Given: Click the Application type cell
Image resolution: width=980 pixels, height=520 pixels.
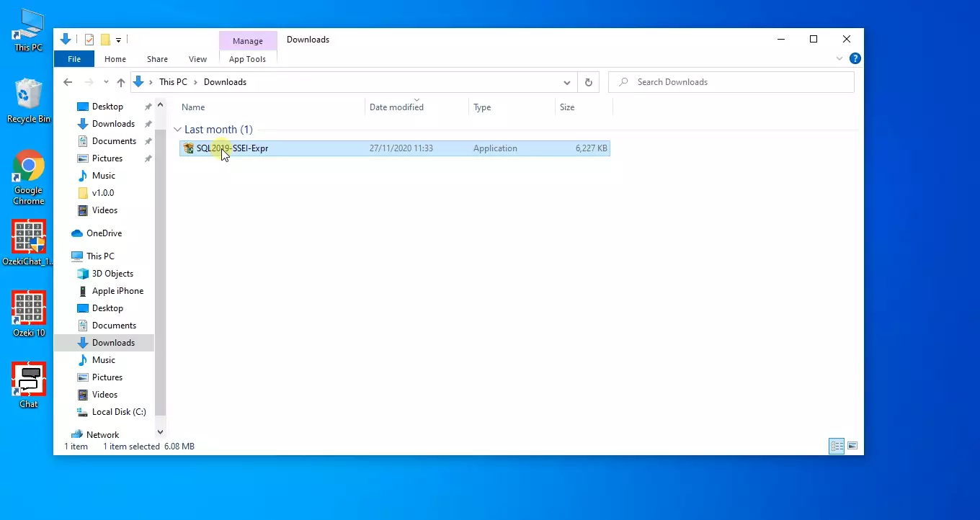Looking at the screenshot, I should pyautogui.click(x=495, y=148).
